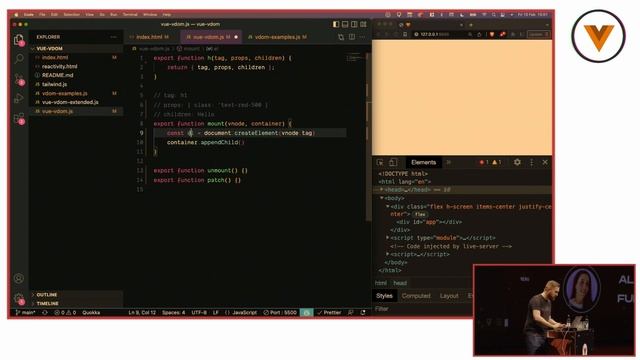
Task: Click the Prettier status bar item
Action: 329,313
